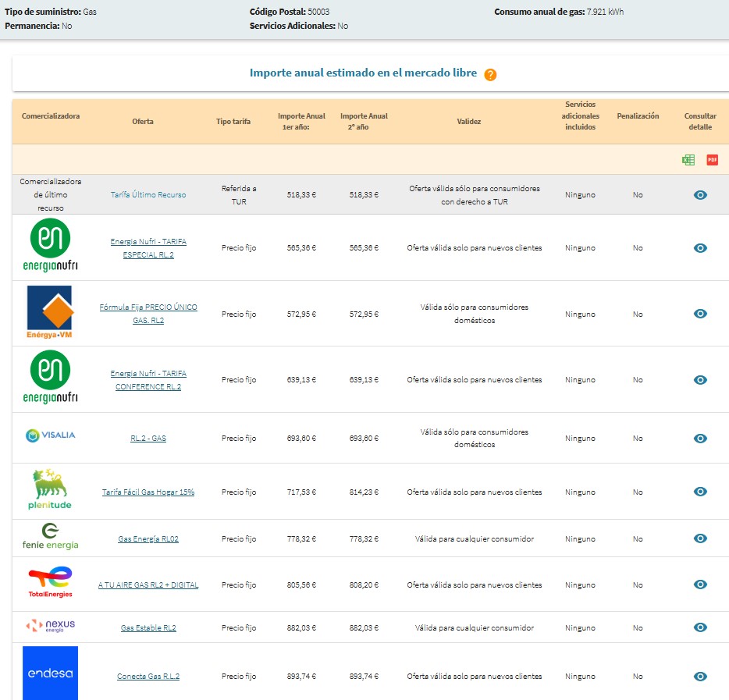
Task: Click the Energía Nufri logo in ESPECIAL row
Action: pos(50,245)
